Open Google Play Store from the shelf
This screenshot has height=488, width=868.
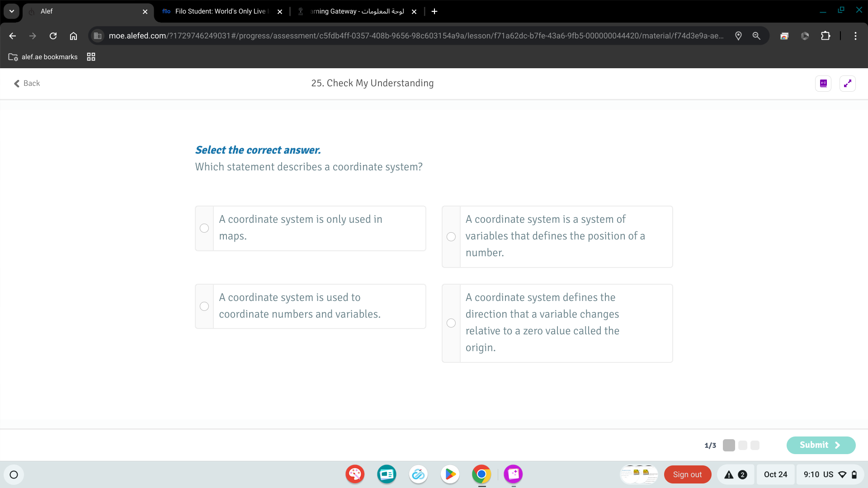coord(450,474)
